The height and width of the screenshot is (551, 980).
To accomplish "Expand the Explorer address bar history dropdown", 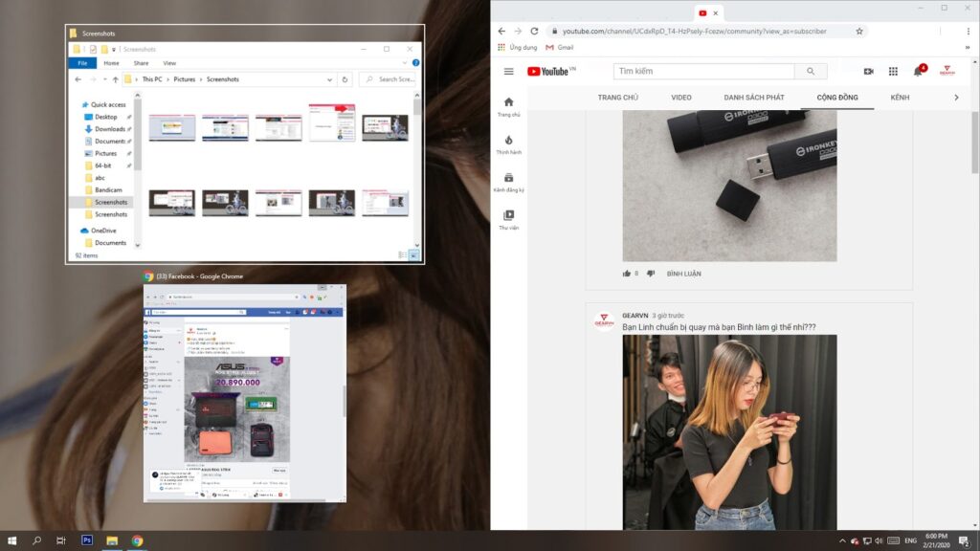I will [329, 79].
